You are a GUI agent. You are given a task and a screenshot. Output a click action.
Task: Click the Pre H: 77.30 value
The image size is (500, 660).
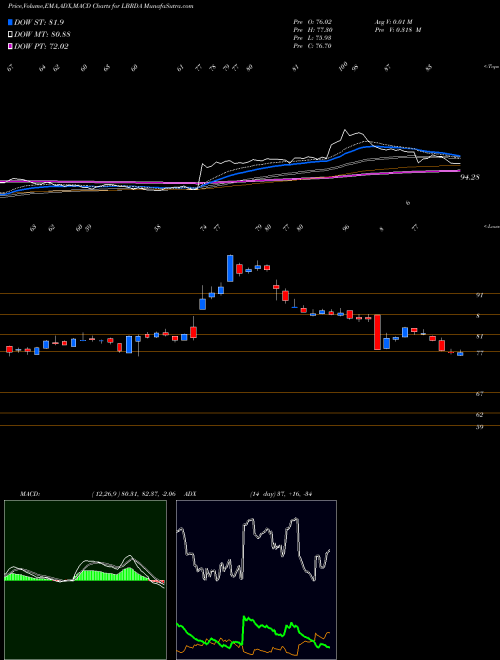click(313, 30)
